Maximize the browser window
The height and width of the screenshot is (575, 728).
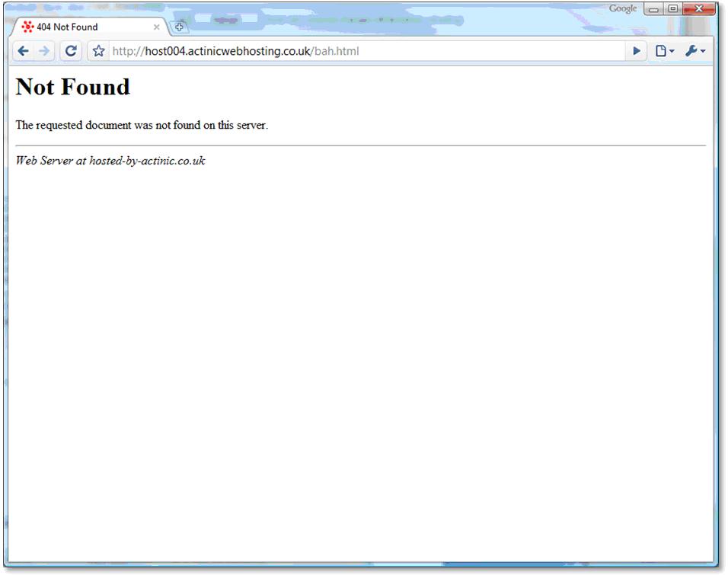(672, 9)
